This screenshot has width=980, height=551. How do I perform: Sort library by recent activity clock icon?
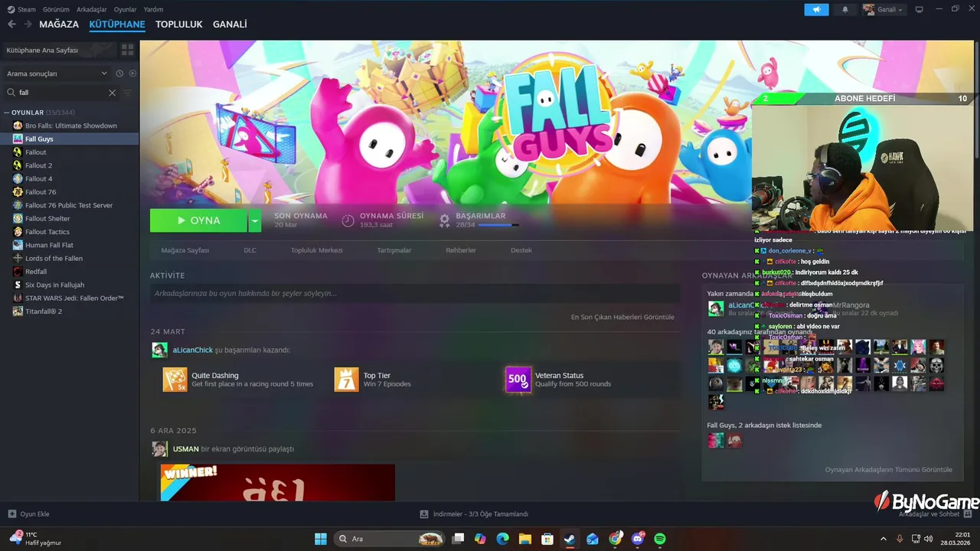click(119, 73)
